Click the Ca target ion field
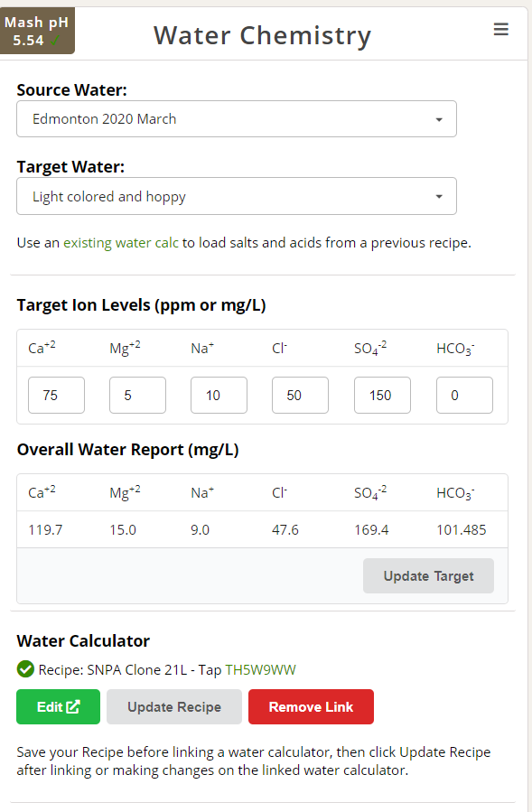This screenshot has height=812, width=532. (57, 395)
